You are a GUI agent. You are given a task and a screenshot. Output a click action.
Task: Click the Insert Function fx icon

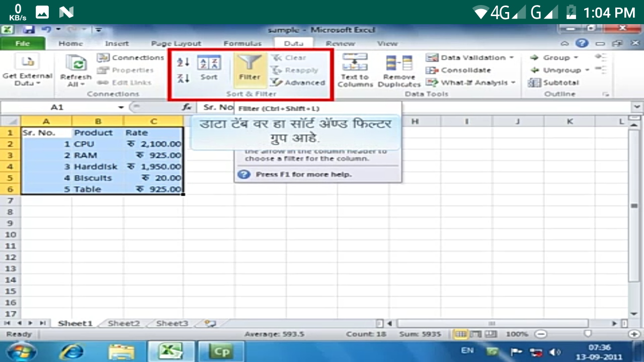187,107
